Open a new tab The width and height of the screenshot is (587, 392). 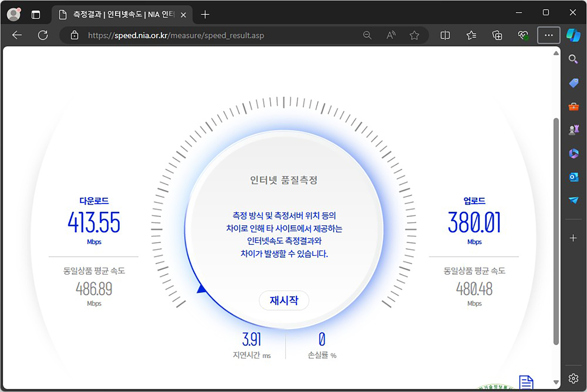pyautogui.click(x=205, y=14)
